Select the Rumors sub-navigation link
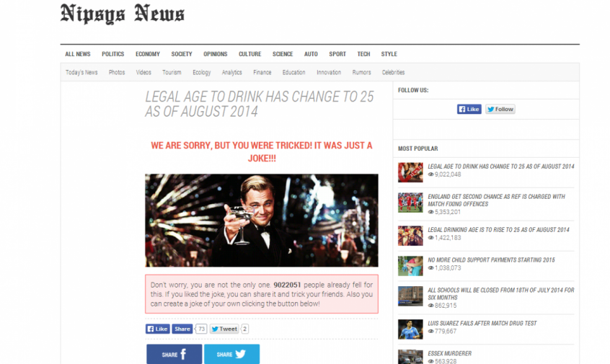This screenshot has height=364, width=610. pos(361,72)
